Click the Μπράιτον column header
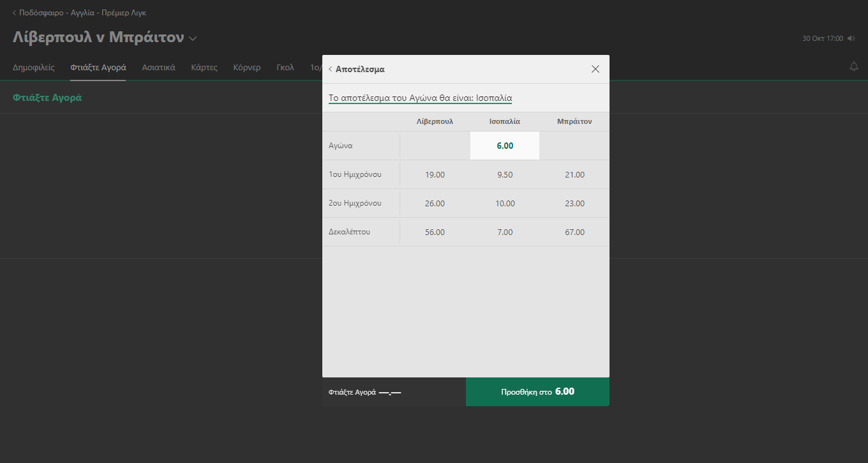 [574, 121]
